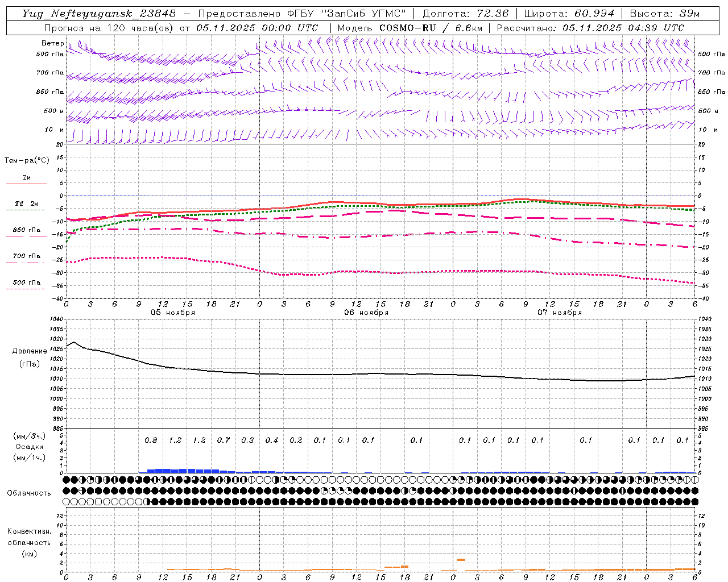Click the 'Облачность' cloud cover label

coord(29,493)
